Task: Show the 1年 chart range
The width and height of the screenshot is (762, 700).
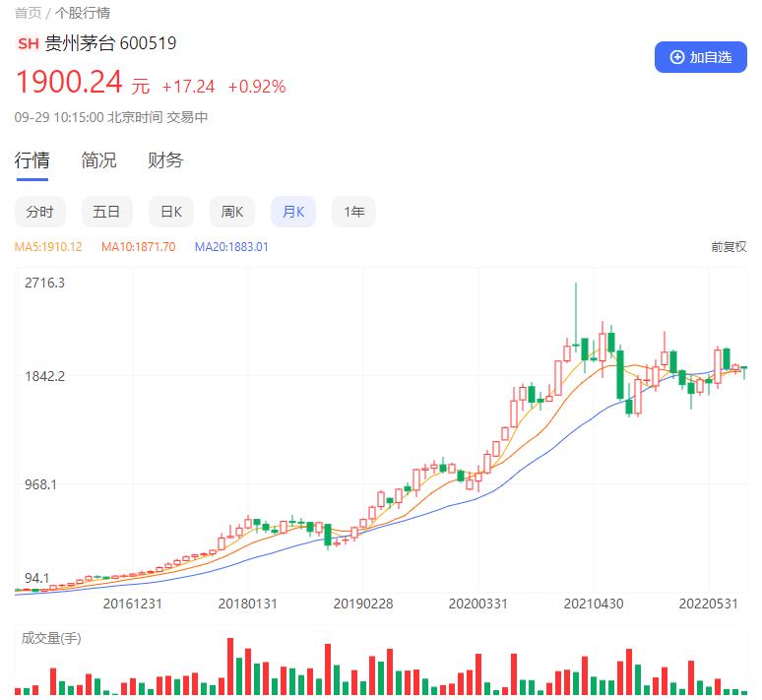Action: (353, 212)
